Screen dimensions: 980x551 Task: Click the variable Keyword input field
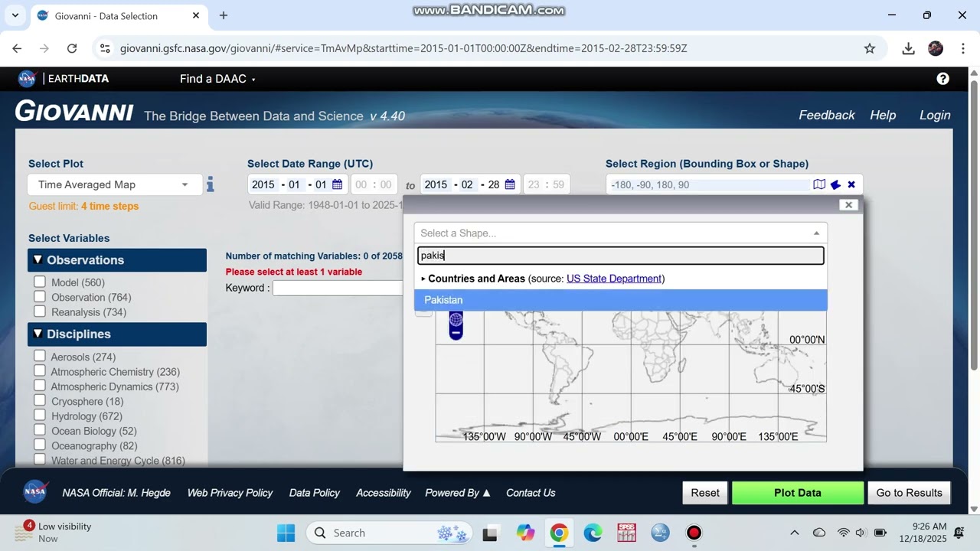pyautogui.click(x=337, y=288)
